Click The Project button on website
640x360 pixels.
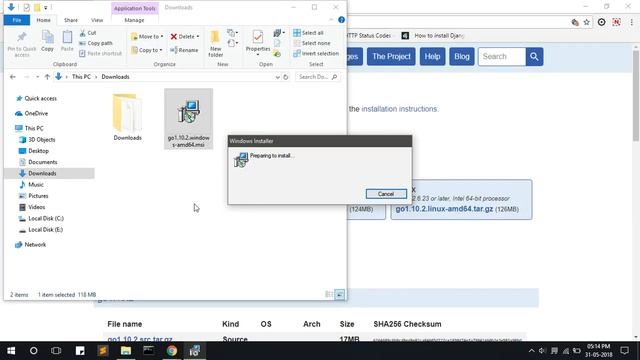pyautogui.click(x=391, y=57)
